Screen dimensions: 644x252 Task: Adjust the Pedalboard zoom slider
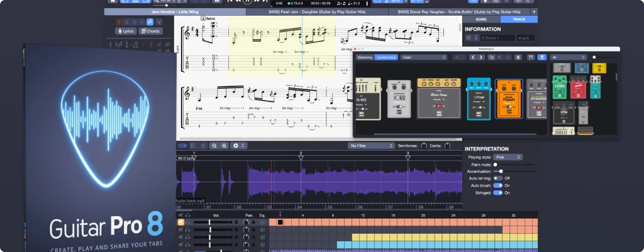tap(594, 57)
